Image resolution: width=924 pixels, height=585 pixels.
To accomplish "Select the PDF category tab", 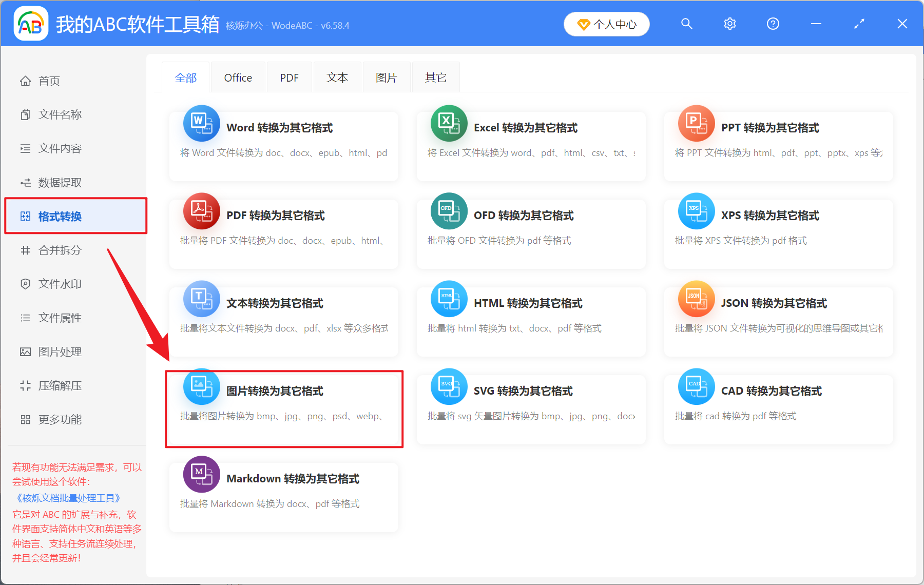I will coord(289,77).
